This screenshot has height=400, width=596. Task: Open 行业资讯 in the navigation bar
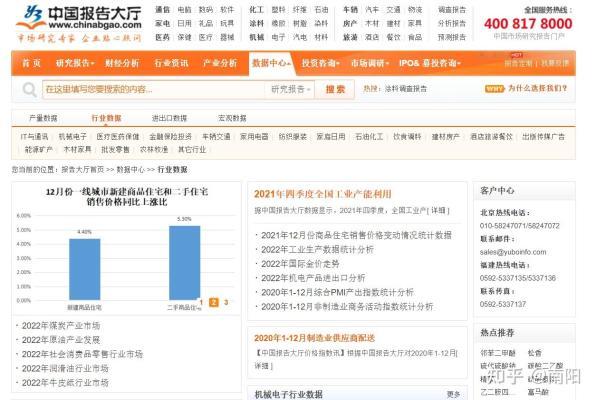coord(171,63)
